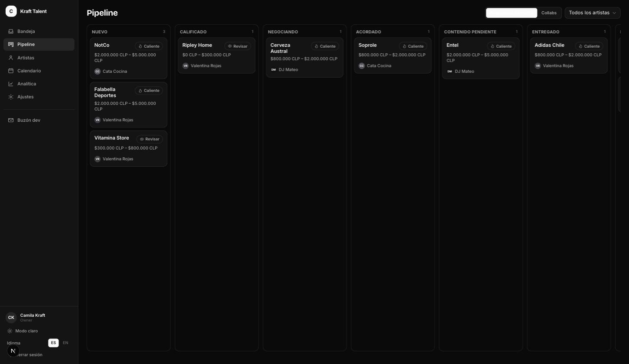Select the Pipeline kanban icon in sidebar
This screenshot has width=629, height=364.
pyautogui.click(x=11, y=44)
